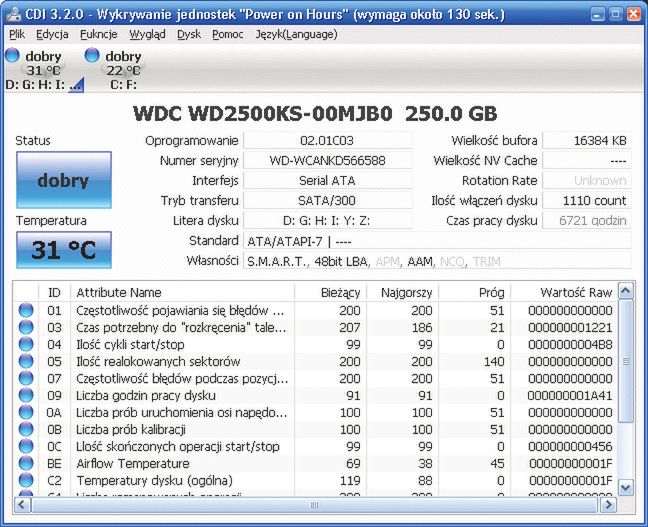Click status orb of attribute 0A
The width and height of the screenshot is (648, 527).
point(26,412)
